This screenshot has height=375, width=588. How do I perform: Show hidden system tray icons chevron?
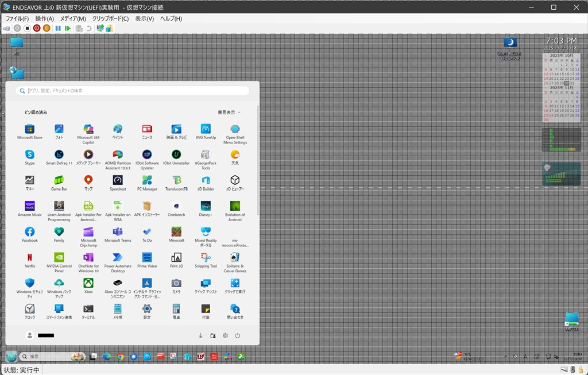coord(505,357)
